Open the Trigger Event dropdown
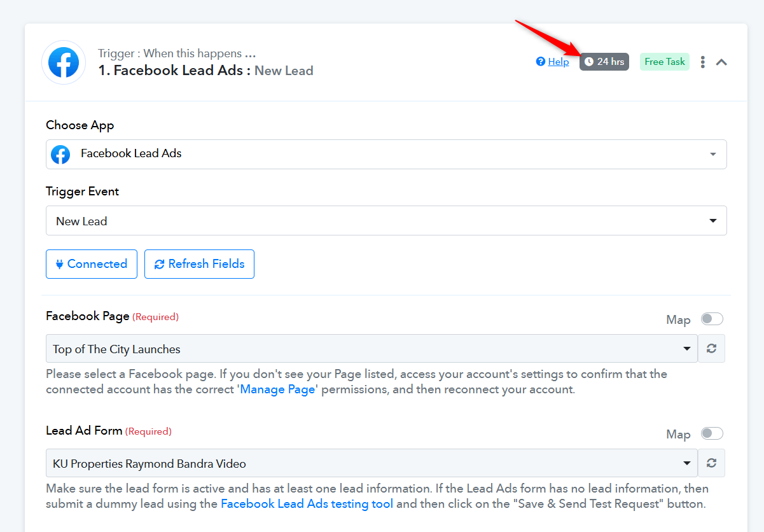Screen dimensions: 764x532 click(386, 221)
